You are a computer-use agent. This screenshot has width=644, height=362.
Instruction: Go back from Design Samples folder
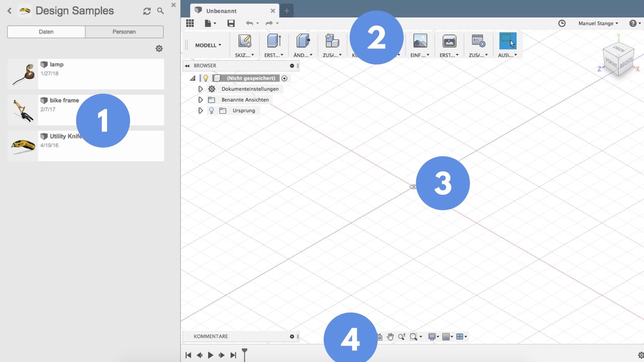click(9, 11)
